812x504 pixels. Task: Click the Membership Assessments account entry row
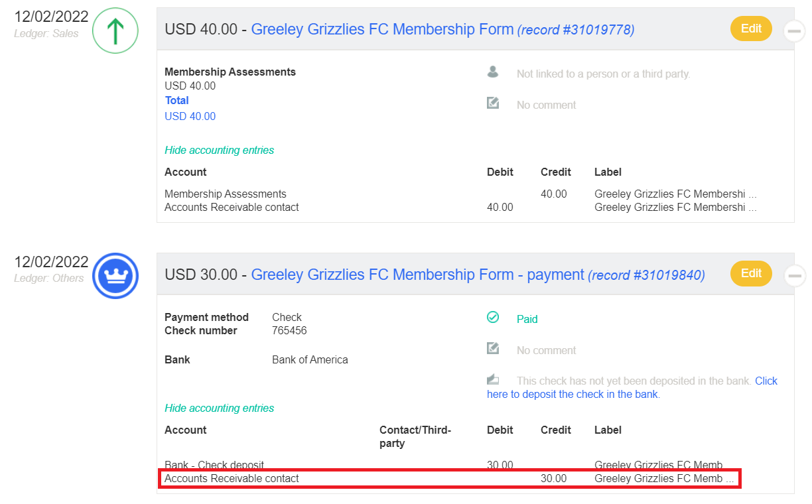pyautogui.click(x=226, y=194)
